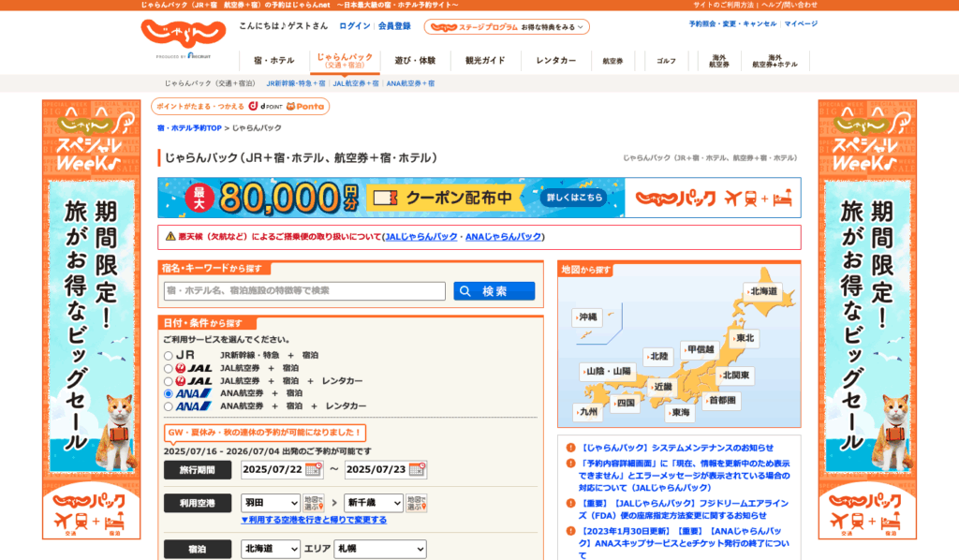Open the フジドリームエアラインズ seat notice link
The width and height of the screenshot is (959, 560).
pos(684,509)
